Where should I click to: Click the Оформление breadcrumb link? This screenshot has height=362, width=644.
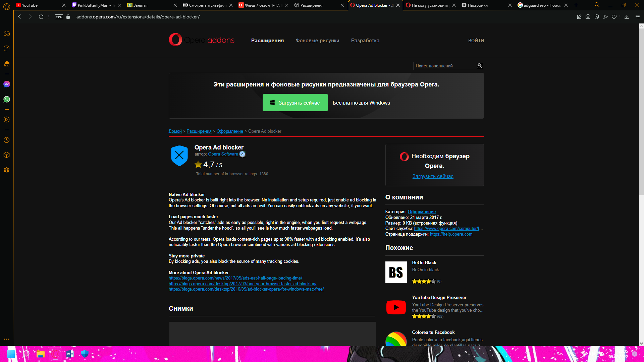click(x=230, y=131)
